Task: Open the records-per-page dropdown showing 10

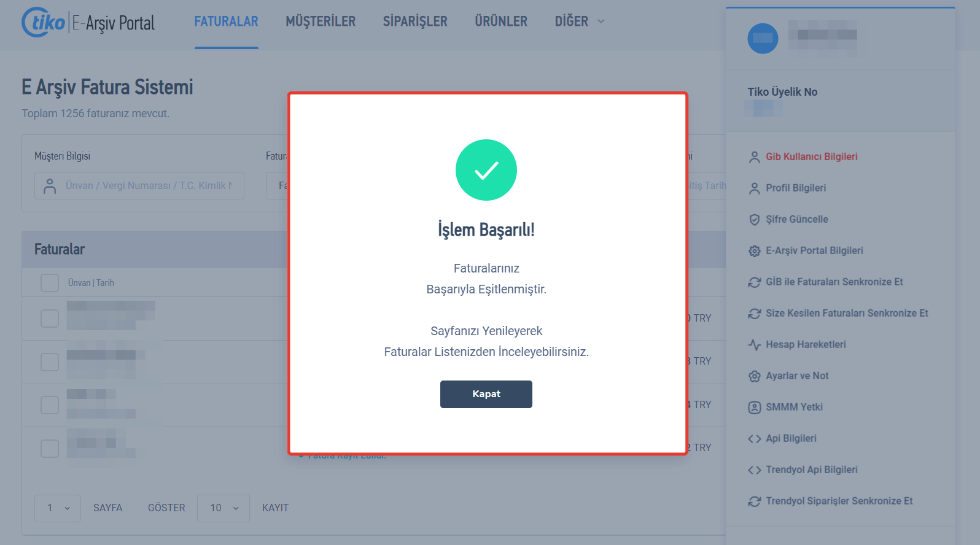Action: tap(224, 508)
